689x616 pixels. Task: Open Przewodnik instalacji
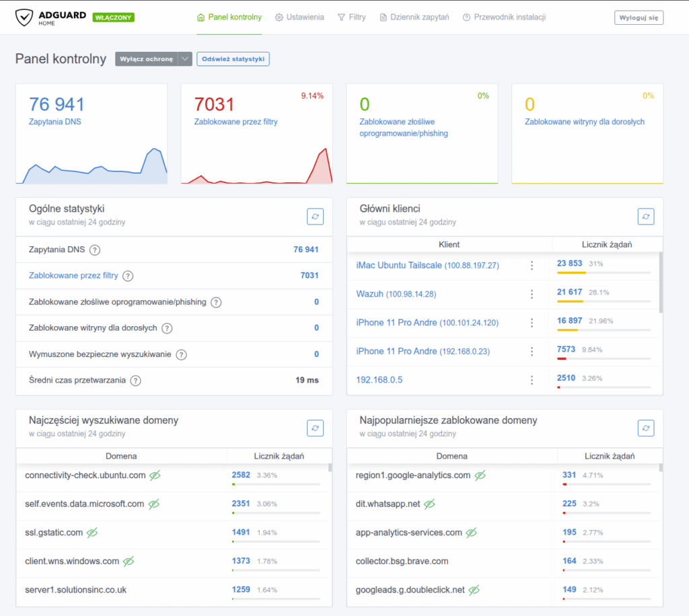click(505, 17)
